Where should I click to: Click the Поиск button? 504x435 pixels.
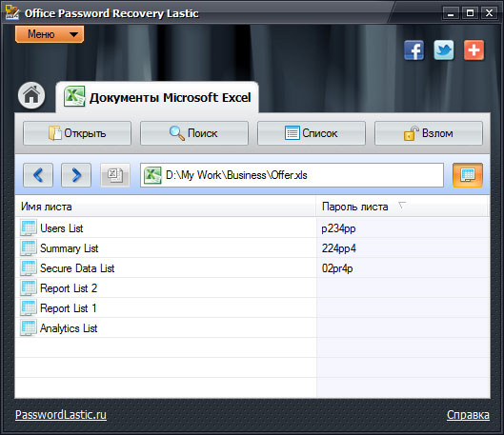[194, 133]
